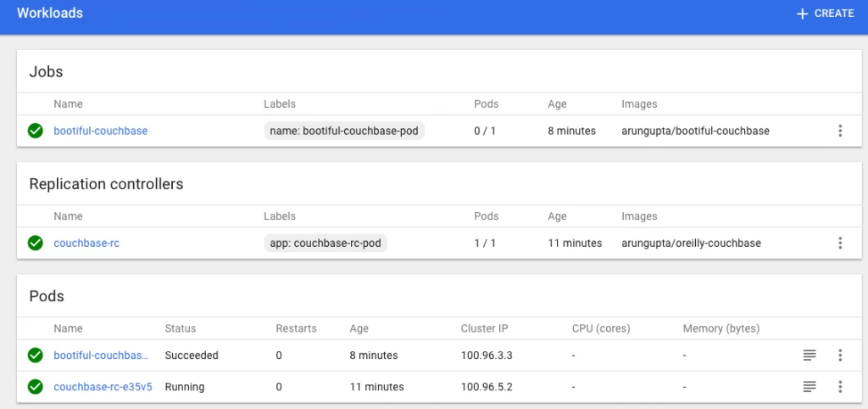
Task: Click cluster IP 100.96.3.3
Action: tap(487, 356)
